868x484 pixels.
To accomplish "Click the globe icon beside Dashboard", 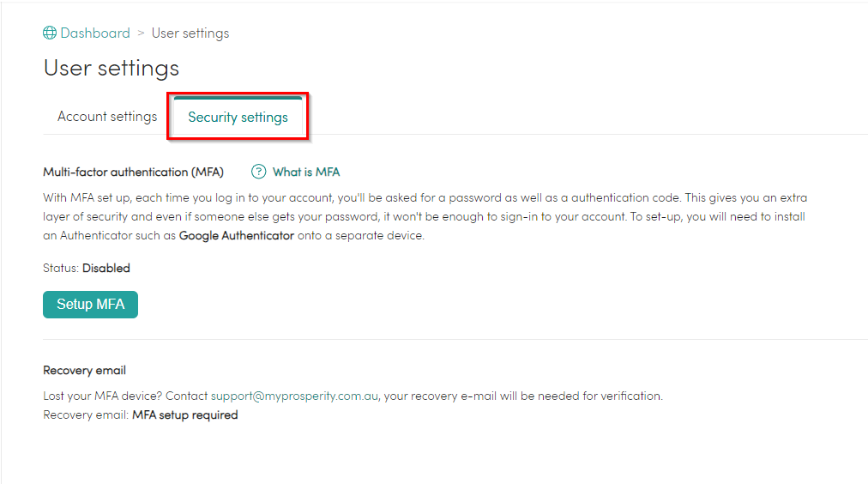I will pos(50,33).
